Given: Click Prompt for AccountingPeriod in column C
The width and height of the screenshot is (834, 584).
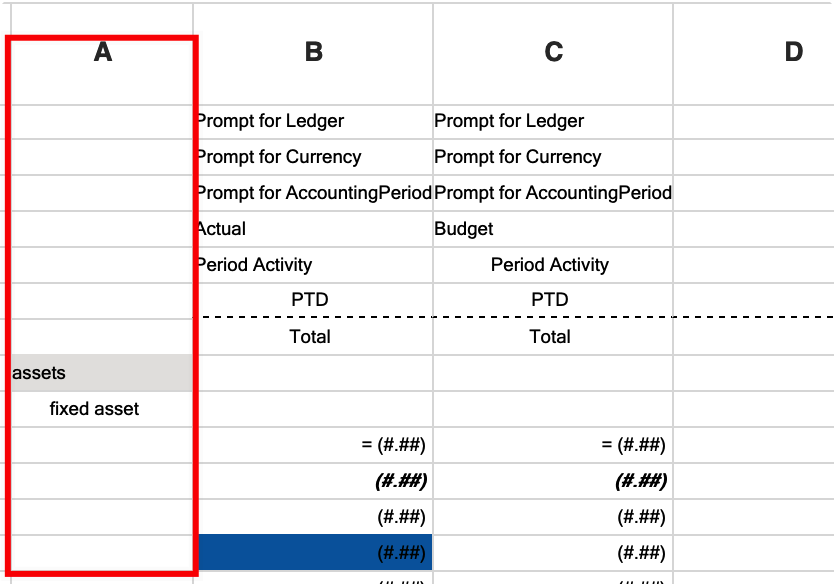Looking at the screenshot, I should point(553,193).
